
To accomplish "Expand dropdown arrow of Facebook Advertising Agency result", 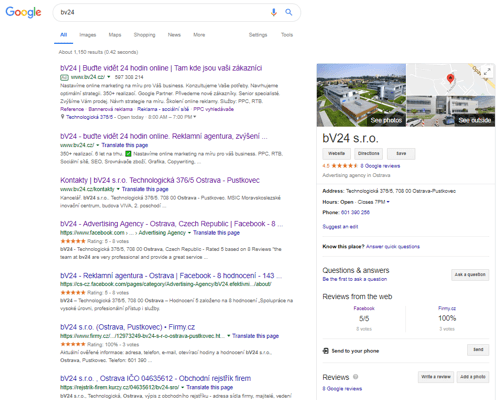I will click(x=189, y=233).
